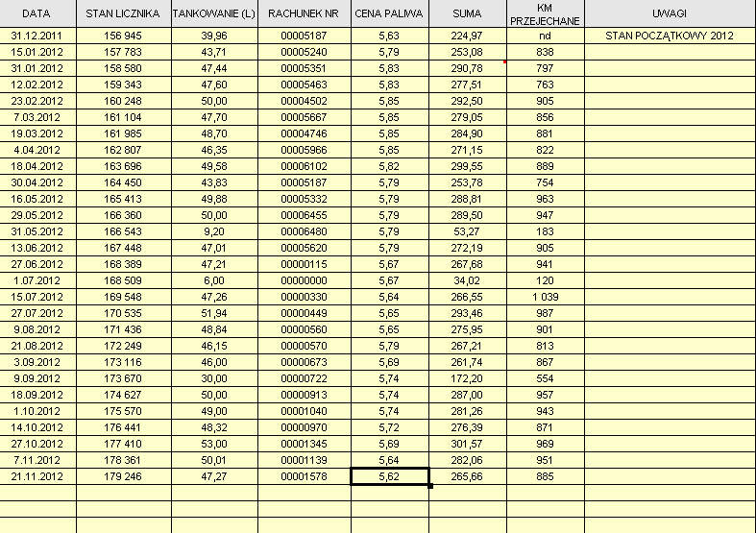Select the DATA column header cell
Screen dimensions: 756x533
click(37, 14)
